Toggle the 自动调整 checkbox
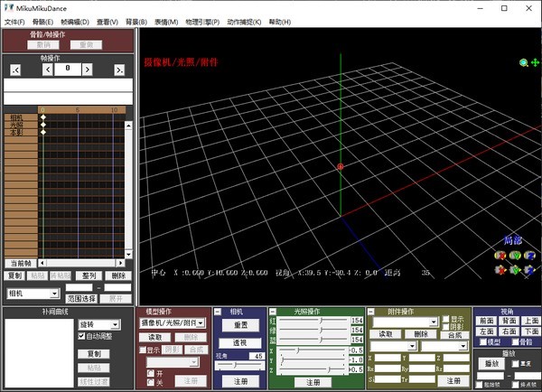Viewport: 542px width, 392px height. [83, 336]
